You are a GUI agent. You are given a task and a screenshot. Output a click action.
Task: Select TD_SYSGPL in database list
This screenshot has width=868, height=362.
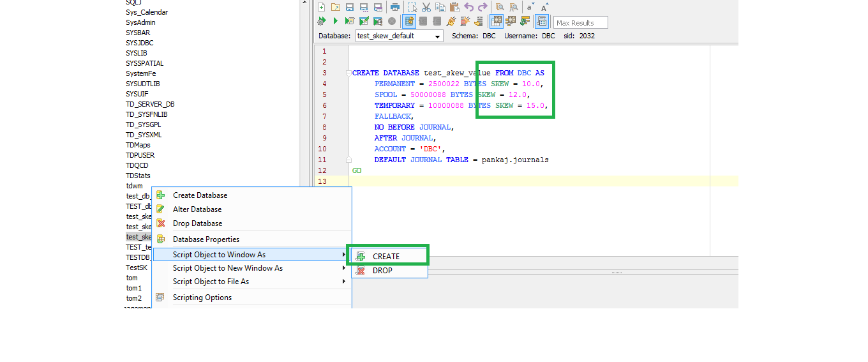point(143,124)
